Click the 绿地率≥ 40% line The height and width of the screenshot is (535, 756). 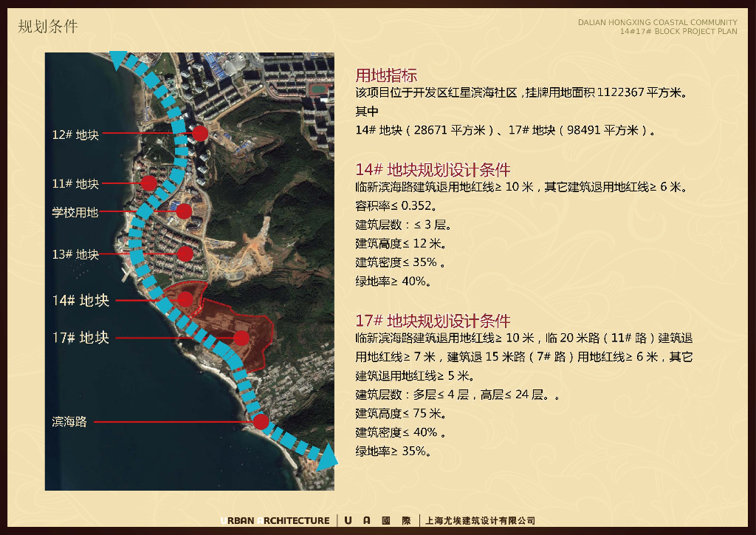pos(393,282)
